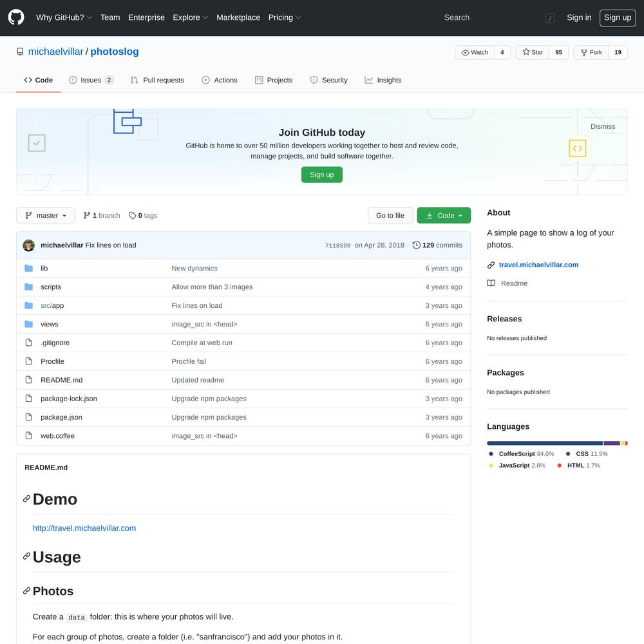
Task: Click the package.json file icon
Action: 29,417
